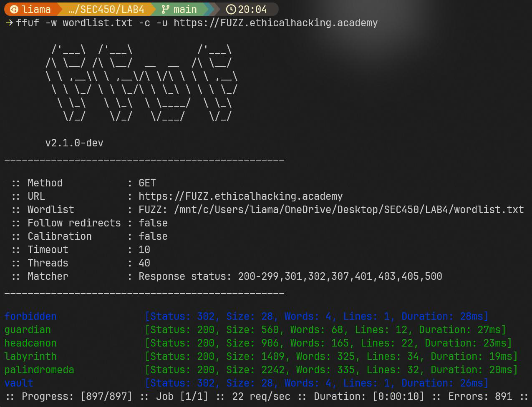Select the guardian subdomain result
Image resolution: width=532 pixels, height=407 pixels.
coord(28,330)
